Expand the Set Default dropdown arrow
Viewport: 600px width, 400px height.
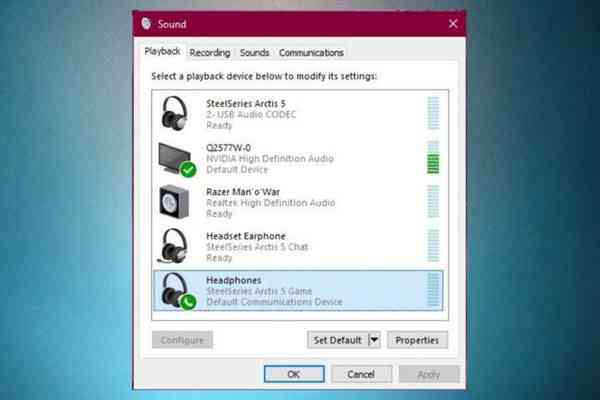(x=374, y=340)
